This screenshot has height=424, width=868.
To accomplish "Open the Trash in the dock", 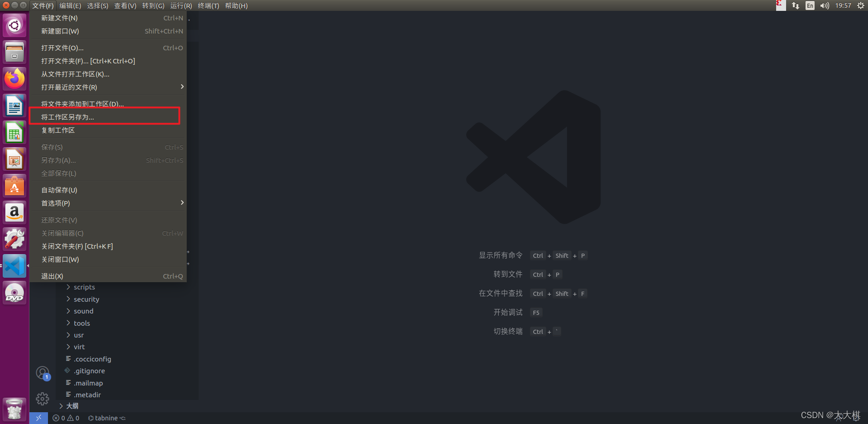I will pyautogui.click(x=14, y=410).
